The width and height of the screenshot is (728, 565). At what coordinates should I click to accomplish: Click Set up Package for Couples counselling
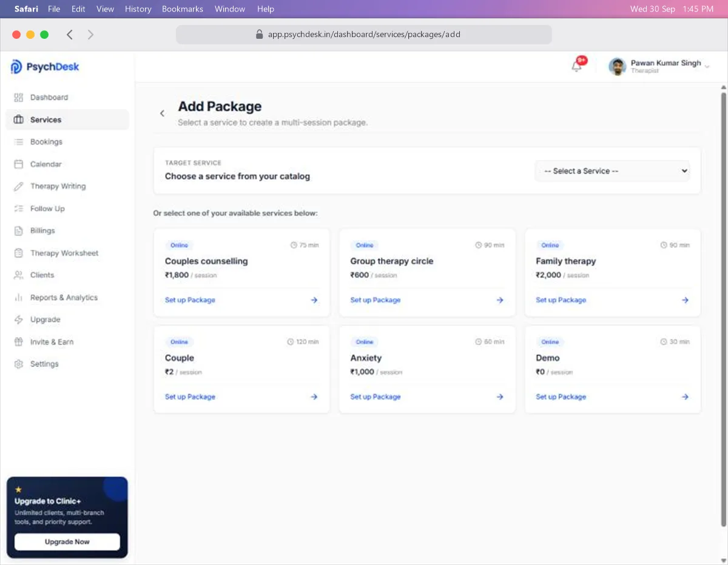coord(190,300)
